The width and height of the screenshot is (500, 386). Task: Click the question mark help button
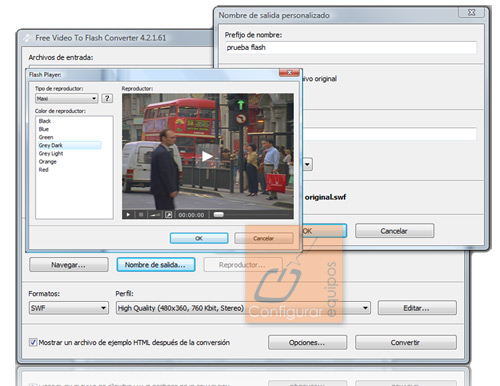point(107,98)
